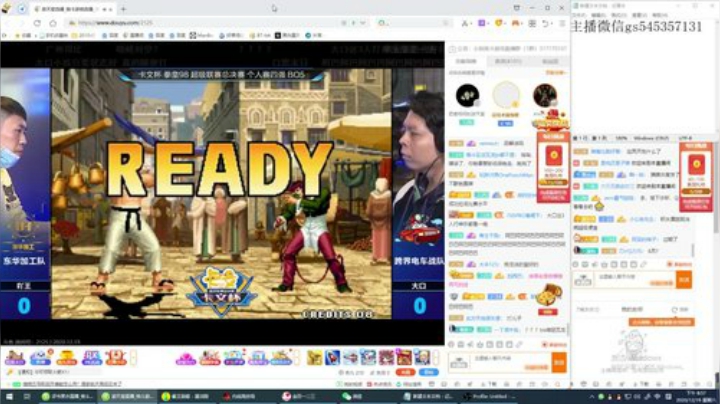Open the last menu in notepad window
The width and height of the screenshot is (720, 404).
click(660, 15)
